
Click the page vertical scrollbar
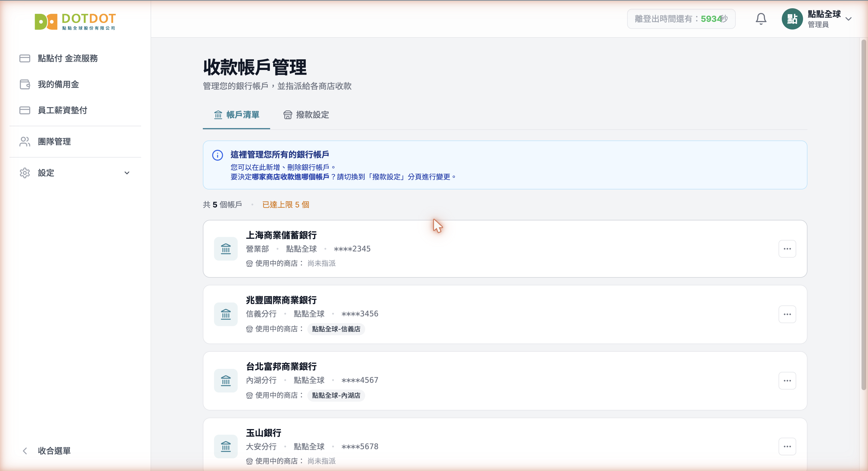[x=863, y=215]
